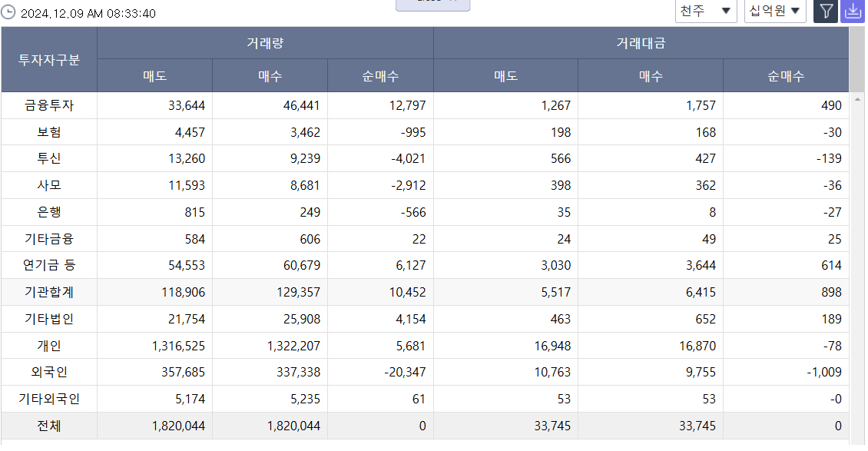Click the 매도 column header under 거래량
The height and width of the screenshot is (451, 868).
pyautogui.click(x=154, y=75)
